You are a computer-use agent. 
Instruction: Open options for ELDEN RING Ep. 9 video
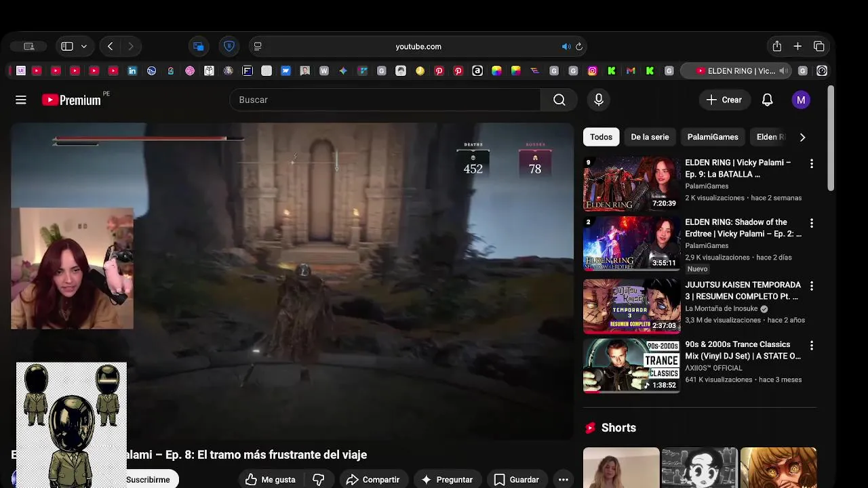coord(811,163)
